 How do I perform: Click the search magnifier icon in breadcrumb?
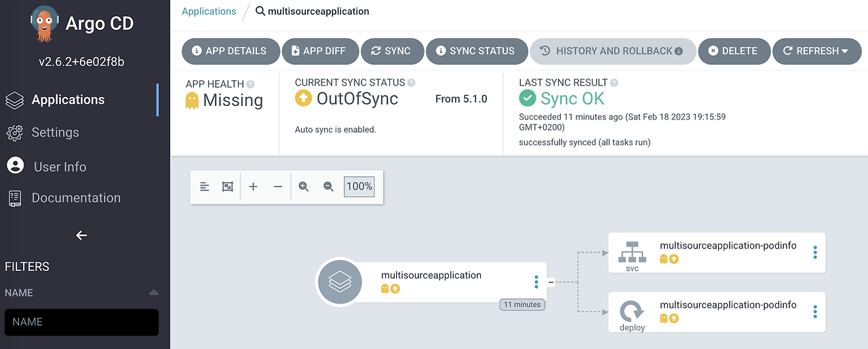260,12
